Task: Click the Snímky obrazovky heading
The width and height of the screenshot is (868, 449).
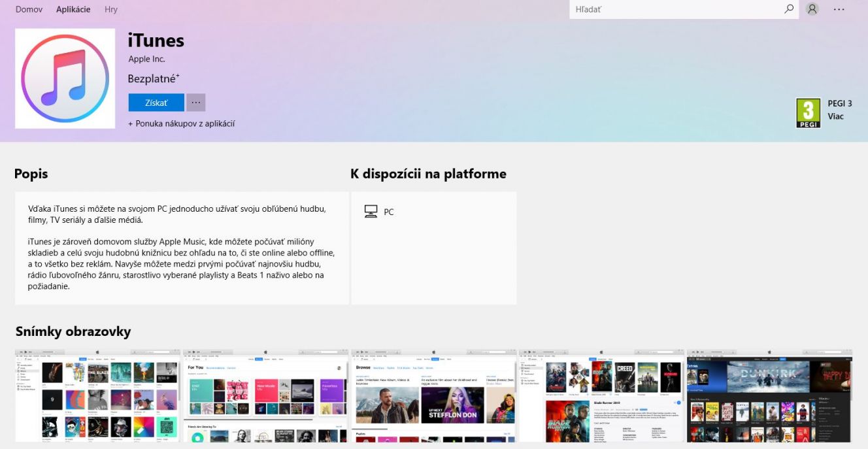Action: point(73,331)
